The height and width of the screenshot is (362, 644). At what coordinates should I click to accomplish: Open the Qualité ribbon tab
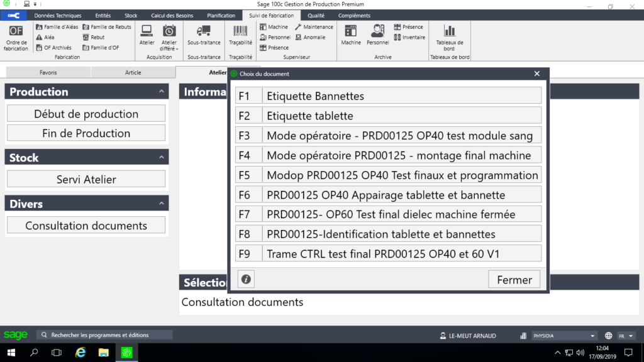coord(316,16)
